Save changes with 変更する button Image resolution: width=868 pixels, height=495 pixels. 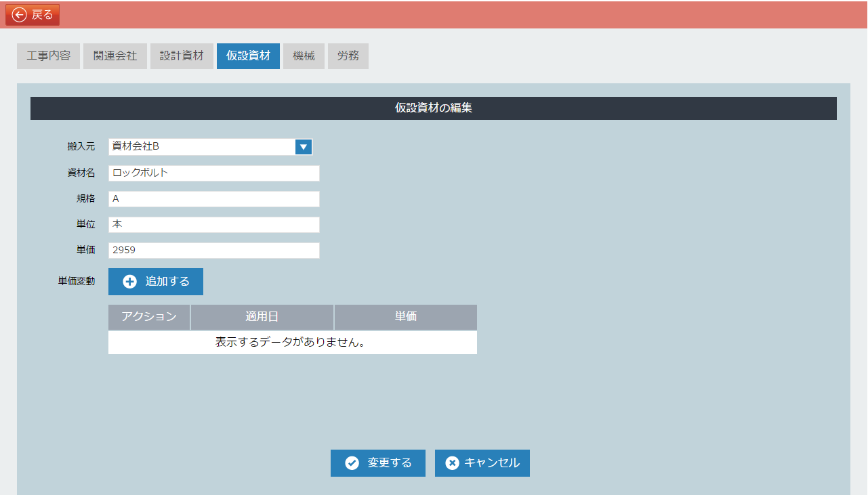(x=378, y=463)
